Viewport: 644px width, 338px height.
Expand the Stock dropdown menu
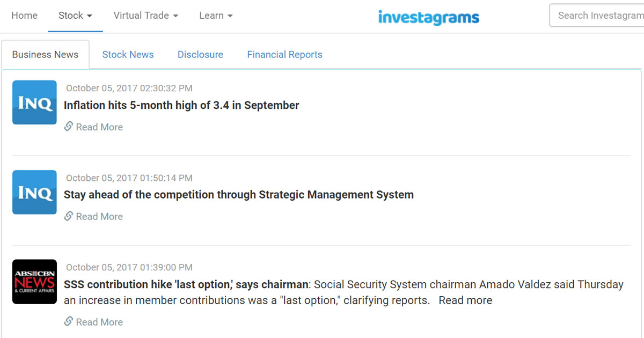[x=75, y=16]
